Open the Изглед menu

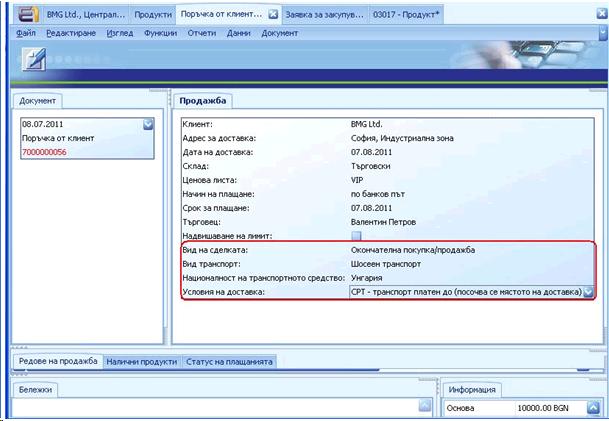(120, 33)
